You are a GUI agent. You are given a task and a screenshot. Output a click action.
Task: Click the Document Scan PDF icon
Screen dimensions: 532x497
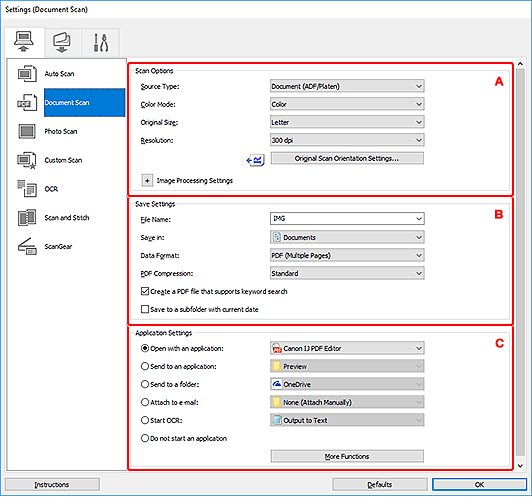pyautogui.click(x=27, y=102)
